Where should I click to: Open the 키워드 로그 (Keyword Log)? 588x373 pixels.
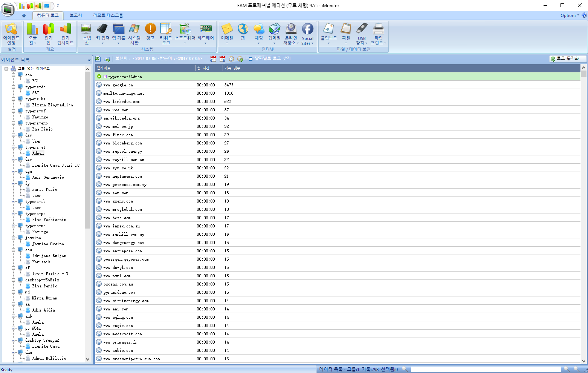[166, 34]
